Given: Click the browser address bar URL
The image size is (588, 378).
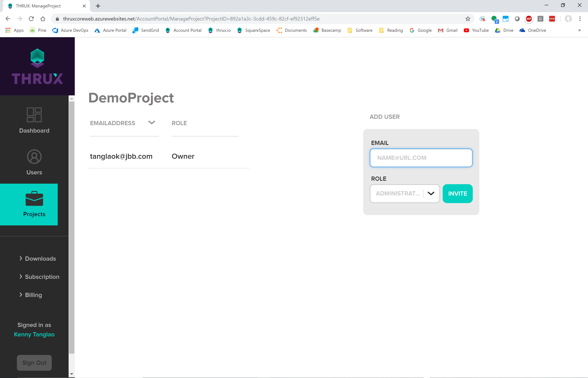Looking at the screenshot, I should click(191, 19).
